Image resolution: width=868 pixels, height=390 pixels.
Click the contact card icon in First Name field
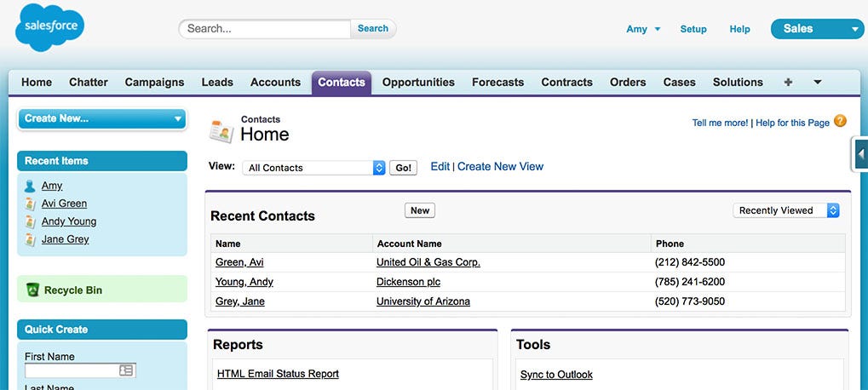126,370
